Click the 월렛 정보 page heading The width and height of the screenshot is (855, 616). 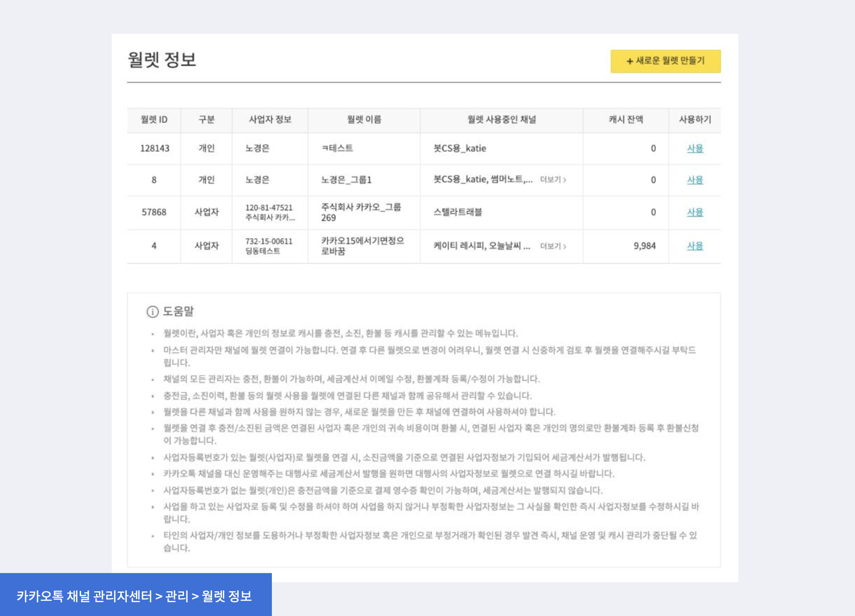162,60
